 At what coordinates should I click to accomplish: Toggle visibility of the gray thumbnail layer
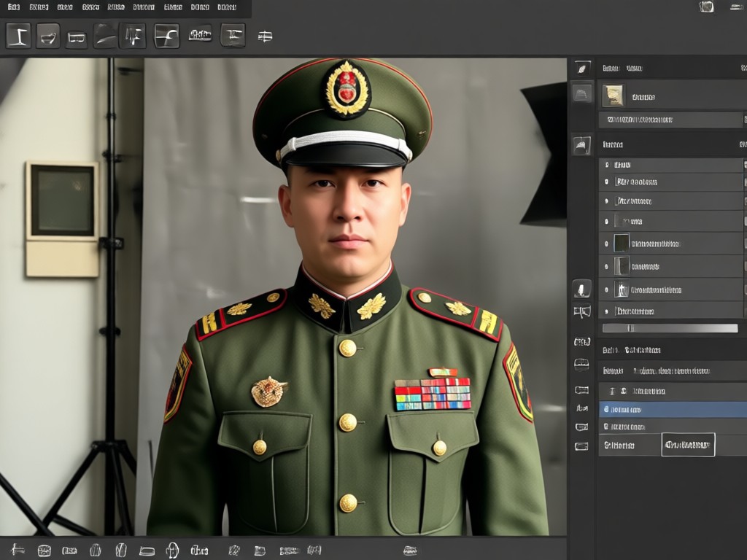click(x=606, y=267)
